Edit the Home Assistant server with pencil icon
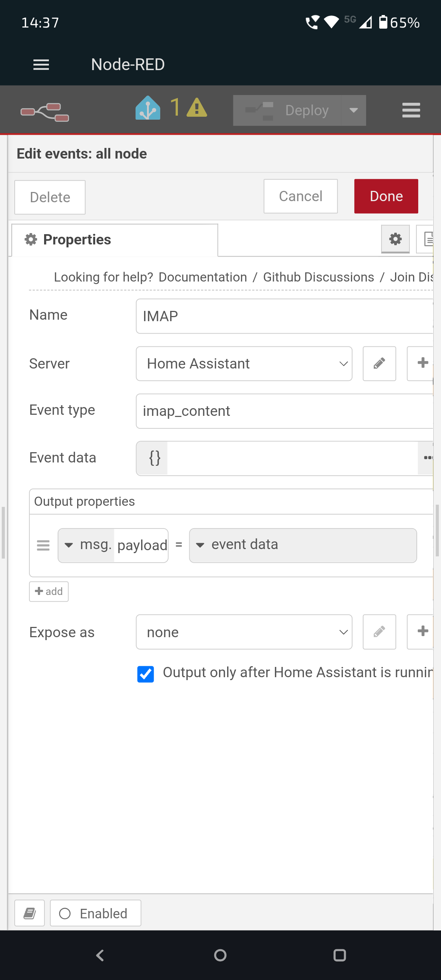Screen dimensions: 441x980 [x=379, y=363]
